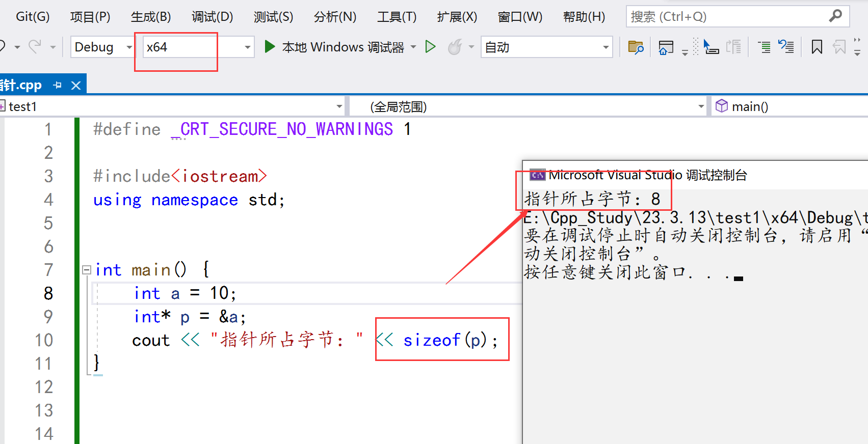
Task: Collapse the main() function outline box
Action: click(87, 270)
